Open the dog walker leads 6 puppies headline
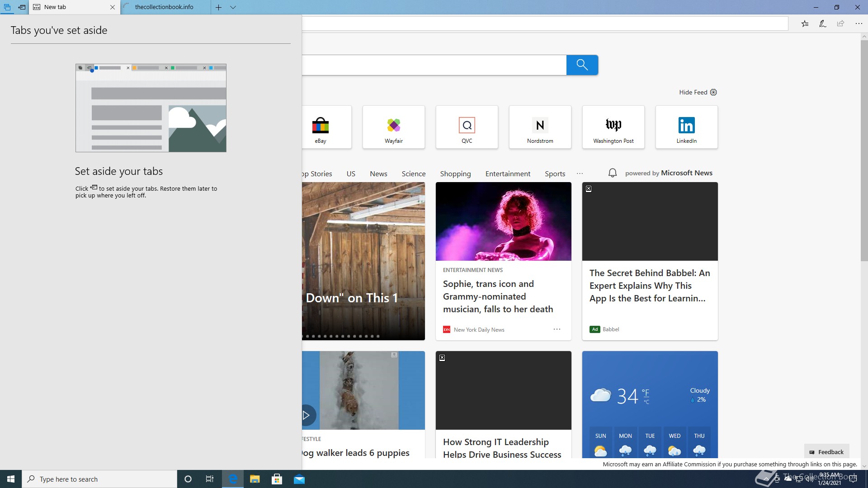Image resolution: width=868 pixels, height=488 pixels. tap(356, 453)
